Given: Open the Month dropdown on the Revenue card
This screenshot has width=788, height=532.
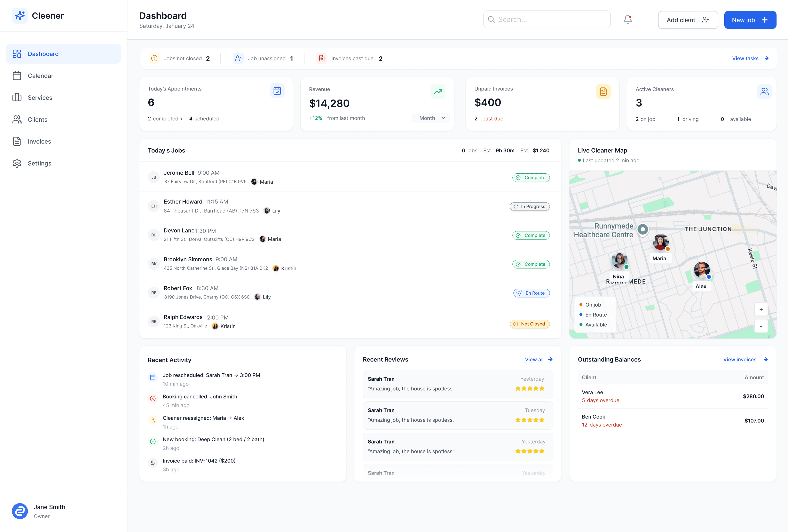Looking at the screenshot, I should click(x=431, y=118).
